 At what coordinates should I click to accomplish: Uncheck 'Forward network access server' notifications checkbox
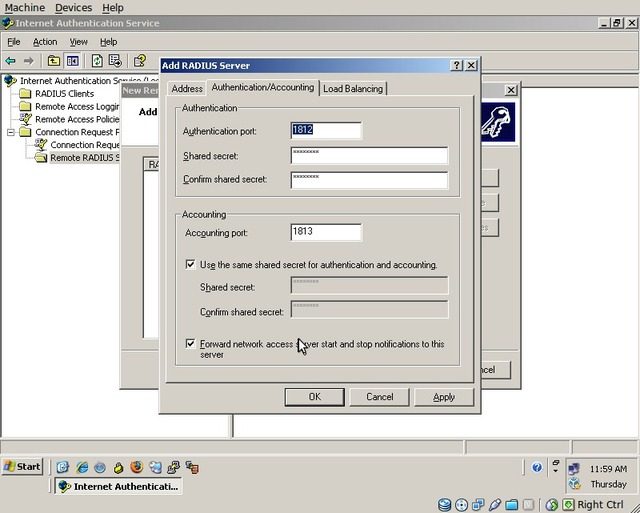pyautogui.click(x=191, y=344)
